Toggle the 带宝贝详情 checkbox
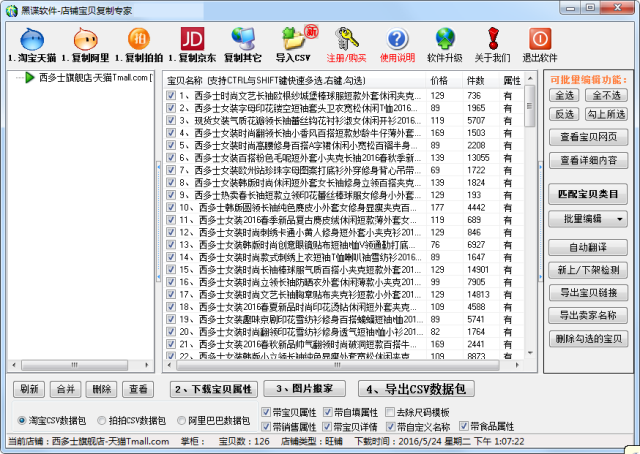Viewport: 640px width, 454px height. (327, 426)
